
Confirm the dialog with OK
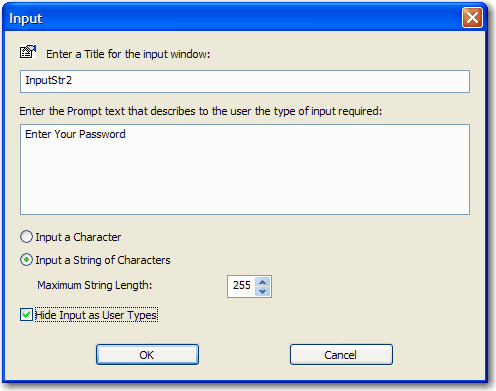click(x=147, y=355)
